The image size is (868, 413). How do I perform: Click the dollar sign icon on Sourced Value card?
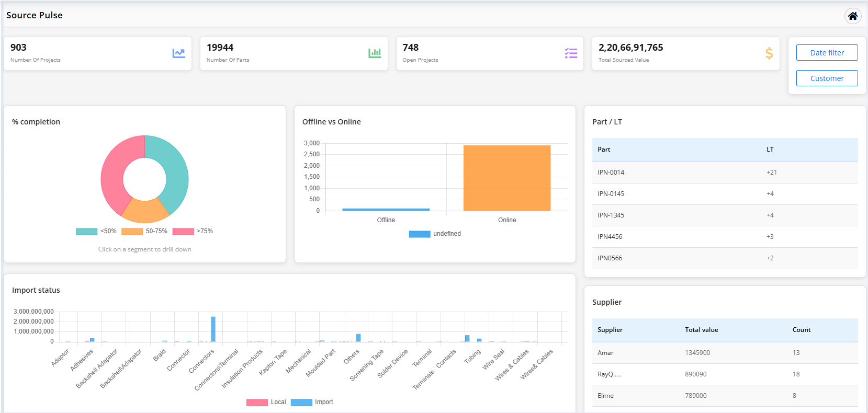pos(769,53)
